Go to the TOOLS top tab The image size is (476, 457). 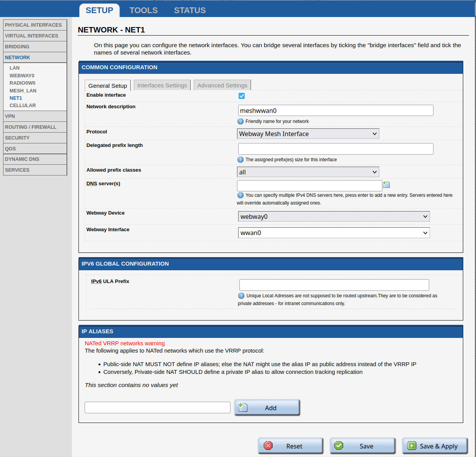143,10
